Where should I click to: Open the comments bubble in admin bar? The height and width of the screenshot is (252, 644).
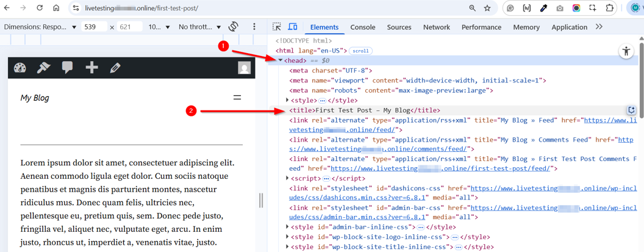click(x=67, y=68)
